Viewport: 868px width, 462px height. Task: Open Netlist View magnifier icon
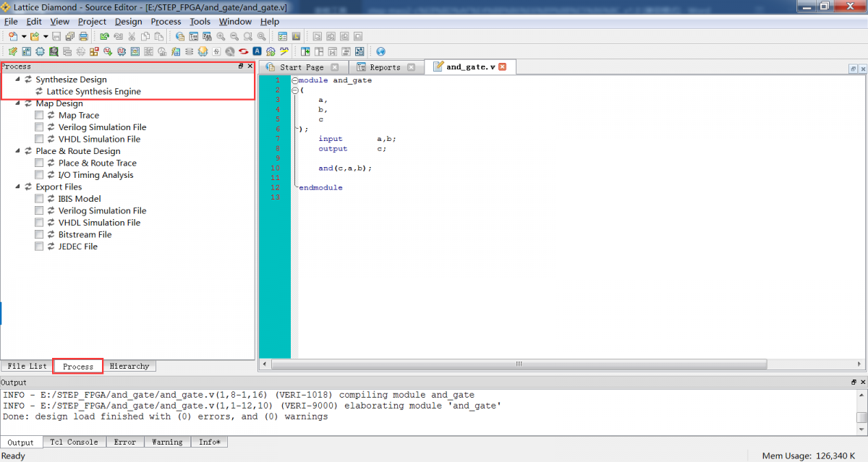coord(54,51)
